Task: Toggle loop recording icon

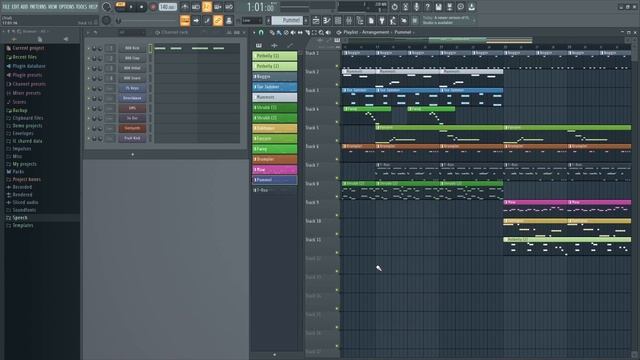Action: pyautogui.click(x=229, y=7)
